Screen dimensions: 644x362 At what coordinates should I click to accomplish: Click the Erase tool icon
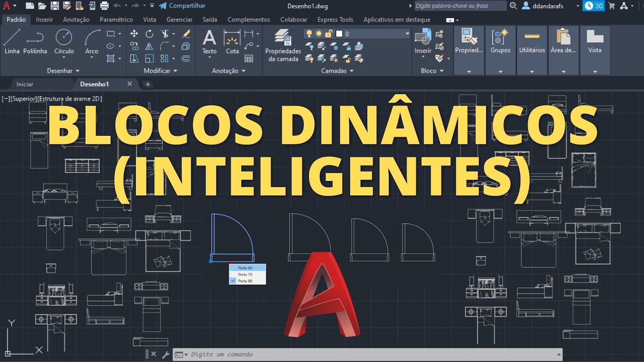(186, 34)
